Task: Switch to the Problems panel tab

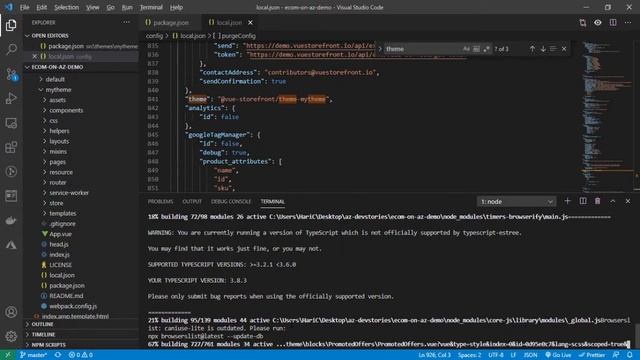Action: tap(160, 202)
